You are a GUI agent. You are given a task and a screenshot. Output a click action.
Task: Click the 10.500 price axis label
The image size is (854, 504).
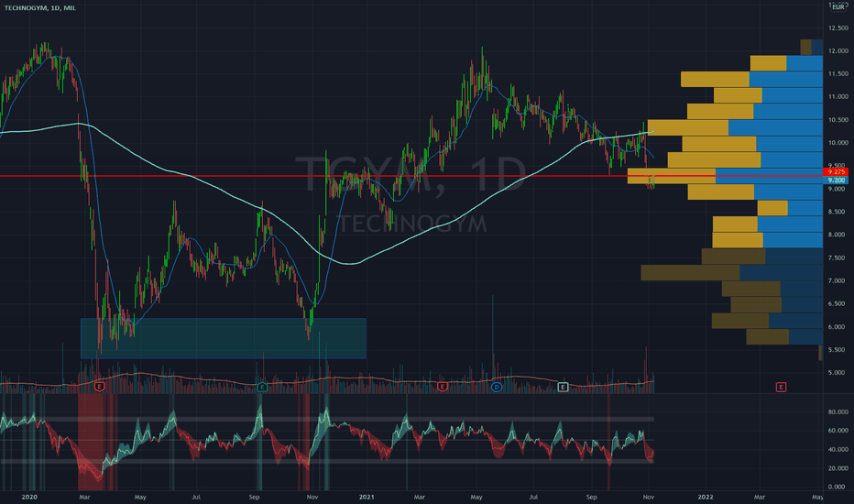838,120
